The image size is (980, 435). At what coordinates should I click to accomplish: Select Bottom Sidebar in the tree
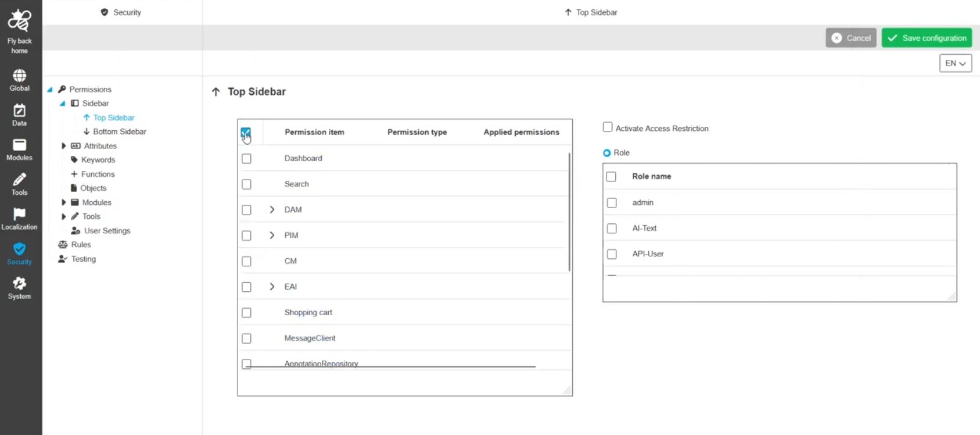pos(119,132)
